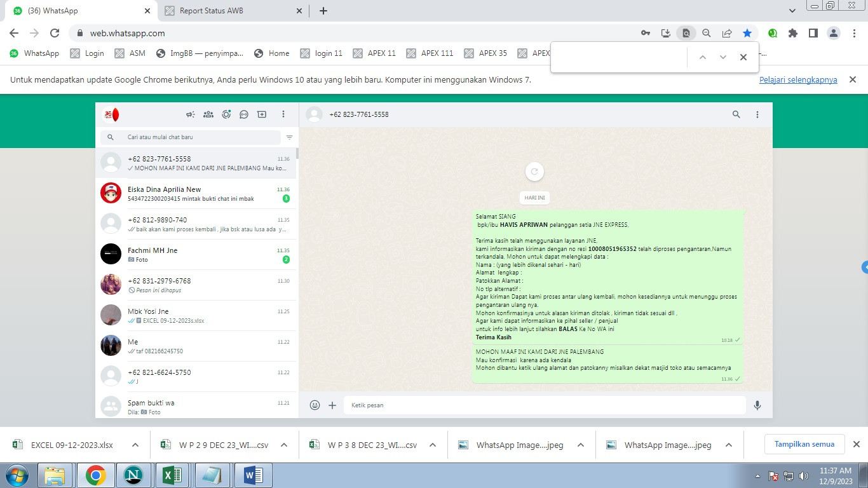Screen dimensions: 868x488
Task: Open the login 11 bookmark
Action: pyautogui.click(x=322, y=53)
